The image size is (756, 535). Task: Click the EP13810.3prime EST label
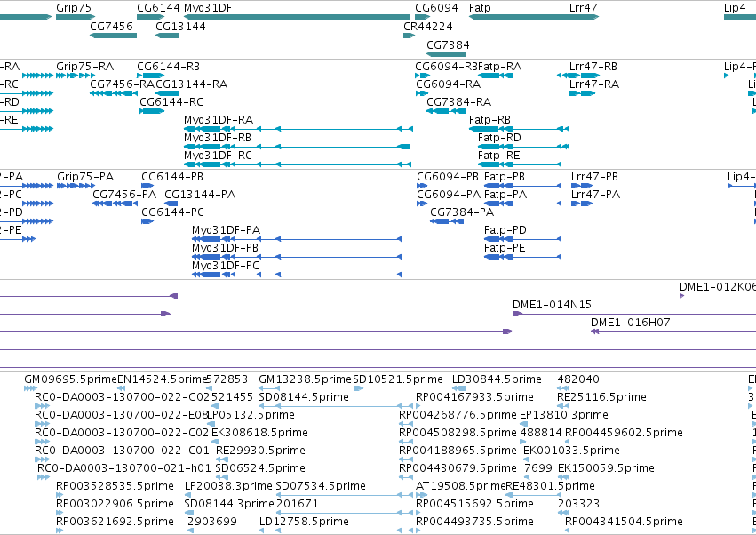point(563,415)
